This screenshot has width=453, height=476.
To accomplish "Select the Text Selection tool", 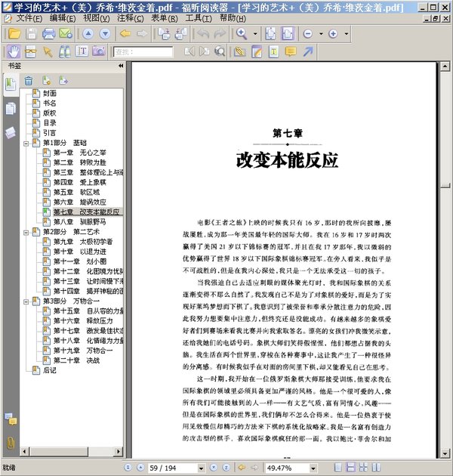I will (82, 51).
